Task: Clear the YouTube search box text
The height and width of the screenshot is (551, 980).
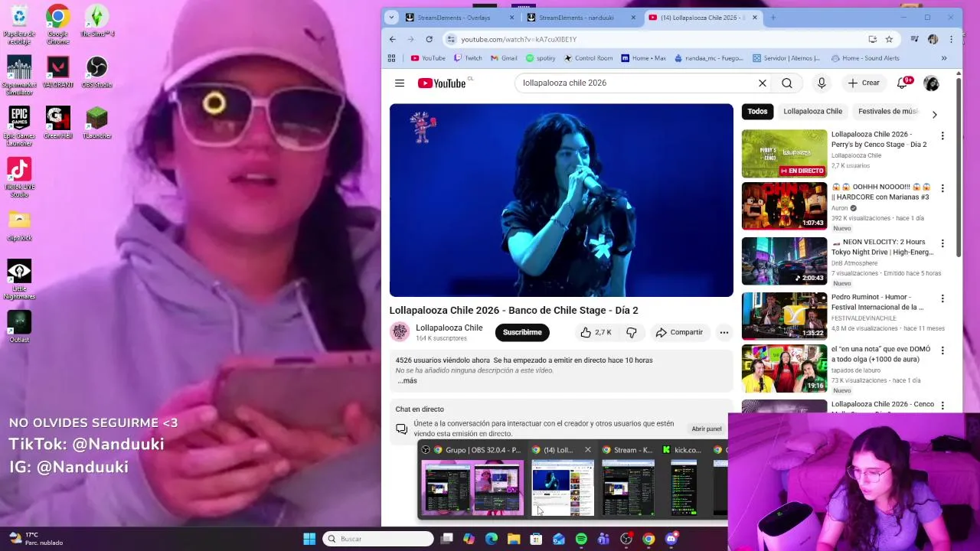Action: coord(762,83)
